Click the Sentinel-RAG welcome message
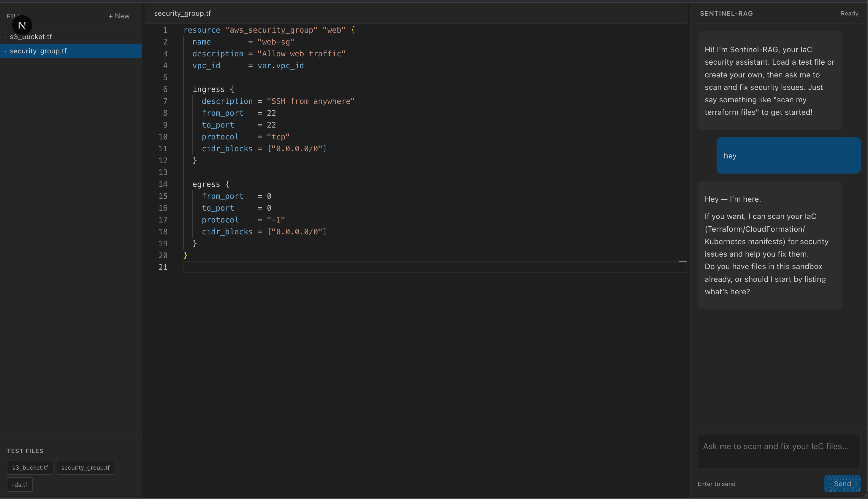This screenshot has height=499, width=868. point(769,81)
